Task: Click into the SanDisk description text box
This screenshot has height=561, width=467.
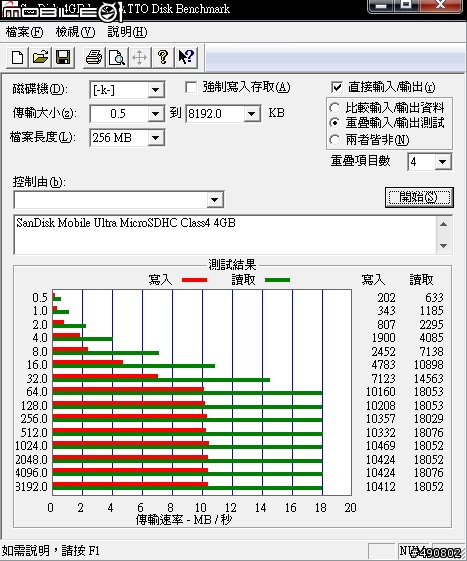Action: 225,235
